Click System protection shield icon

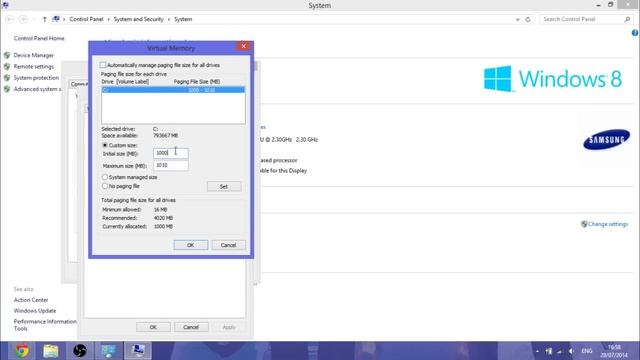[7, 78]
